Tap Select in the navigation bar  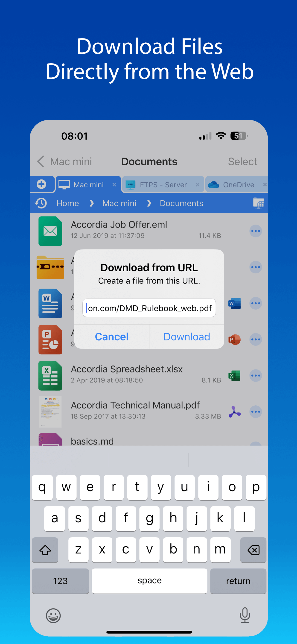tap(242, 161)
